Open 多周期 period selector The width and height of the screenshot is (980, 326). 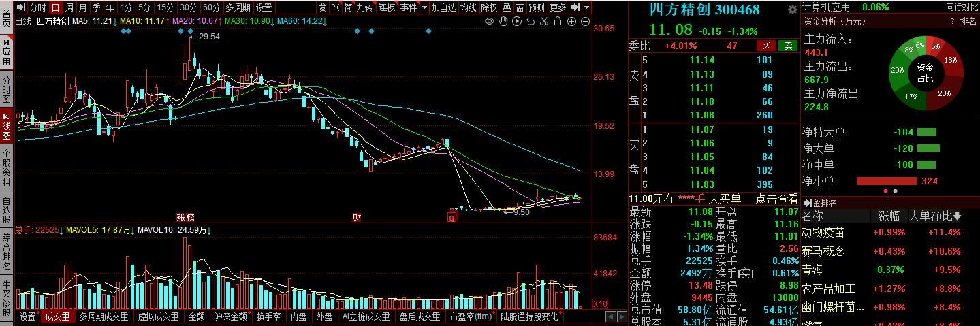(238, 7)
